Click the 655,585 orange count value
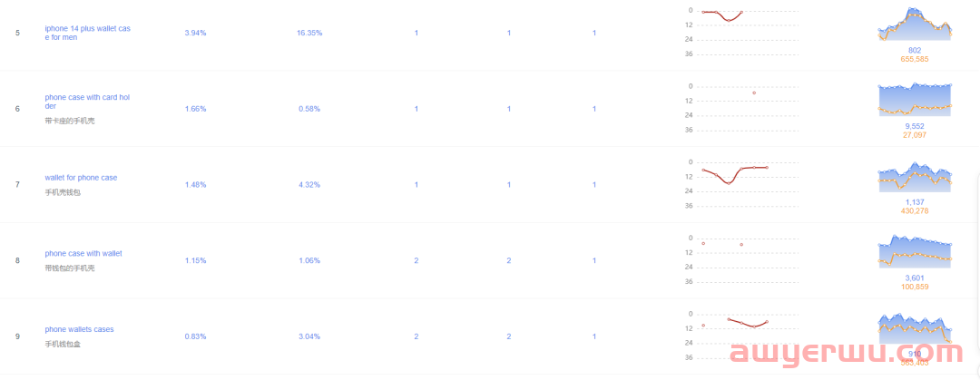Screen dimensions: 980x380 (915, 59)
